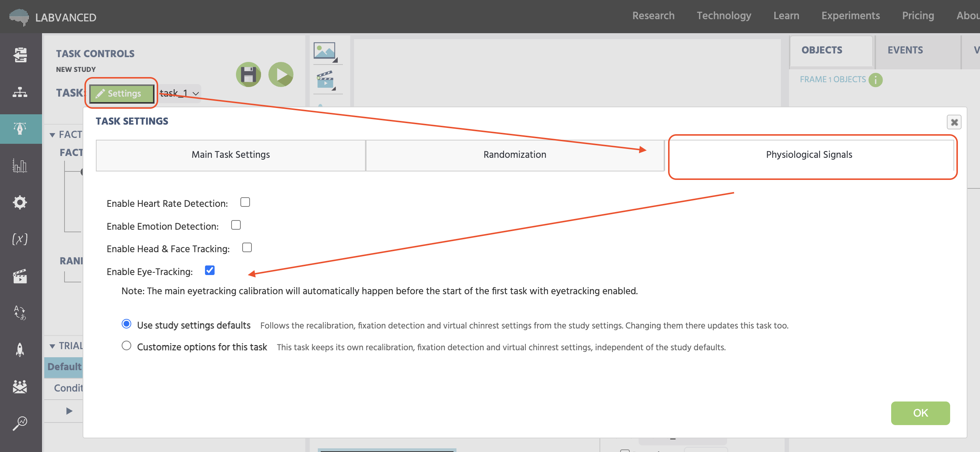
Task: Close the Task Settings dialog
Action: [954, 122]
